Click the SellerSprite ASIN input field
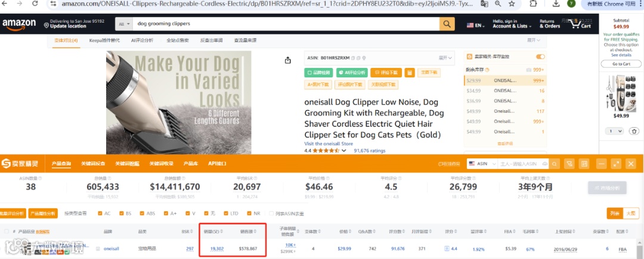This screenshot has height=259, width=644. (x=523, y=164)
